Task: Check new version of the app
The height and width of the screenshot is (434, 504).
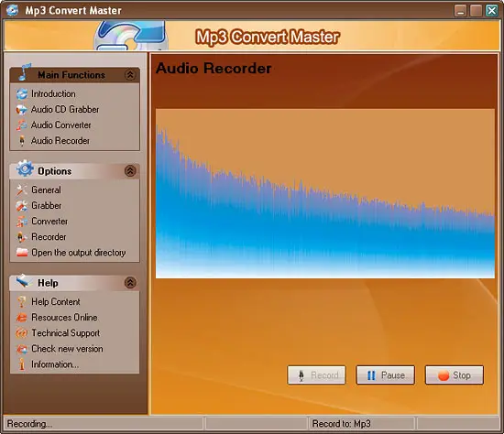Action: pos(67,349)
